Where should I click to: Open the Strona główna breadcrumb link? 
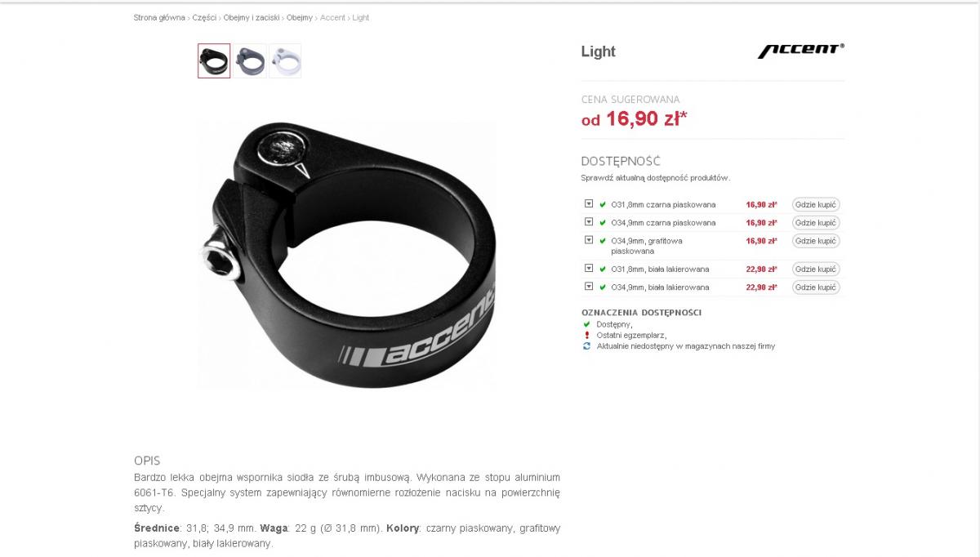159,18
